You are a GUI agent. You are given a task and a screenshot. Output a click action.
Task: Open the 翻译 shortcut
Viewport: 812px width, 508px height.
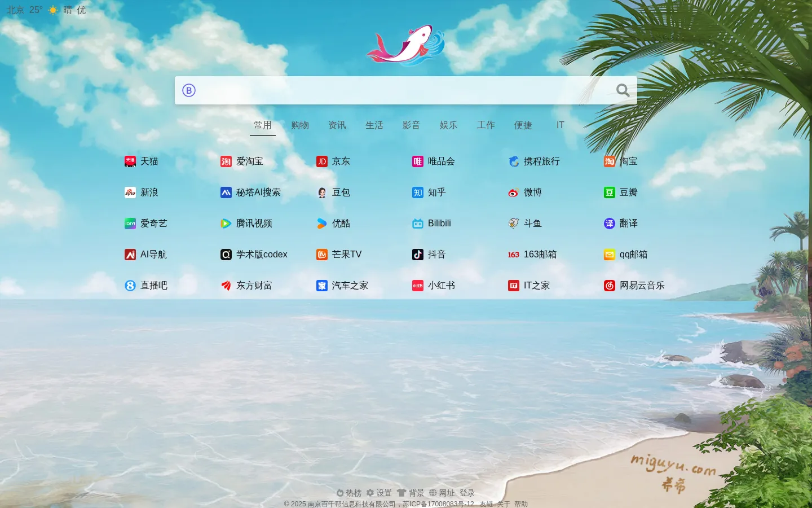click(x=621, y=224)
